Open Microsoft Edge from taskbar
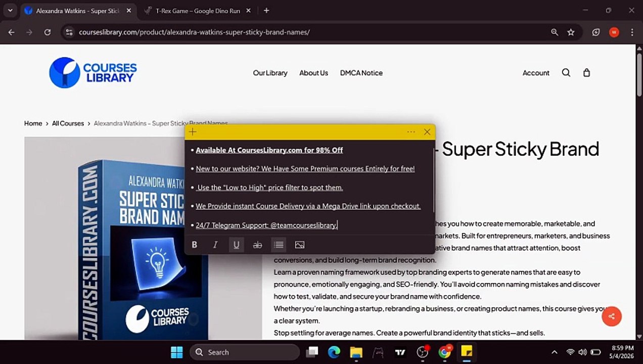The image size is (643, 364). (334, 352)
